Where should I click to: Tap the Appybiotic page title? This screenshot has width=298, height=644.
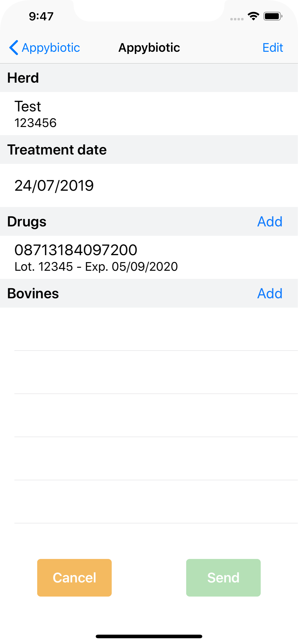pos(149,47)
